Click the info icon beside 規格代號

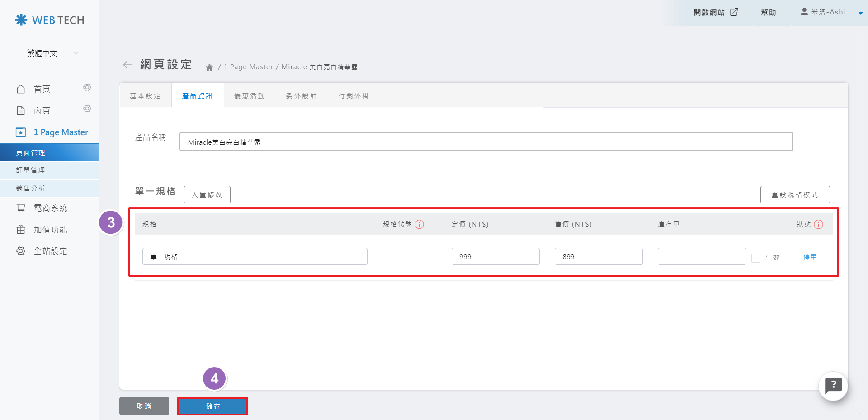click(419, 224)
